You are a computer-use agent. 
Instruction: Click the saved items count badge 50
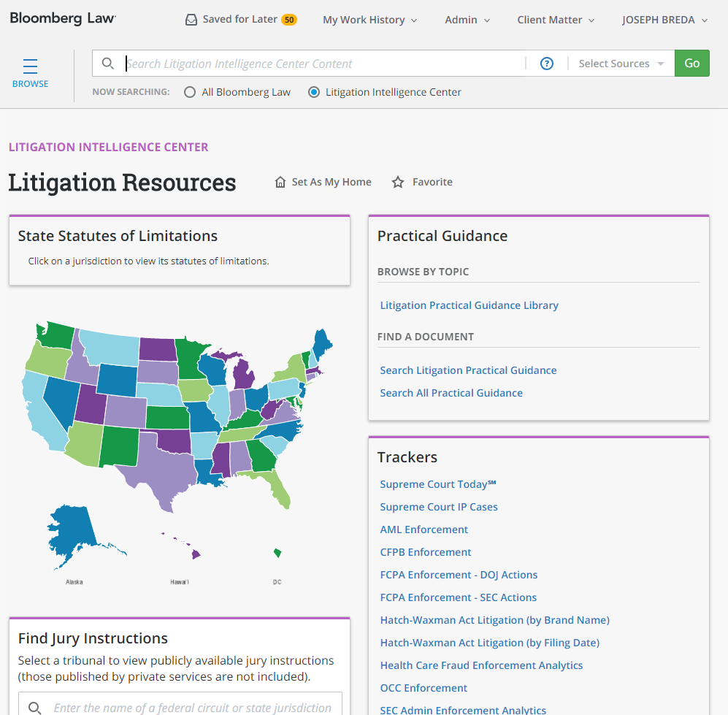[289, 20]
